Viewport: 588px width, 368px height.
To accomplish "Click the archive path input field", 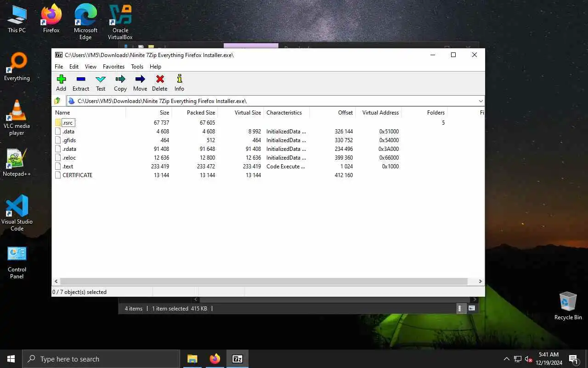I will (276, 101).
